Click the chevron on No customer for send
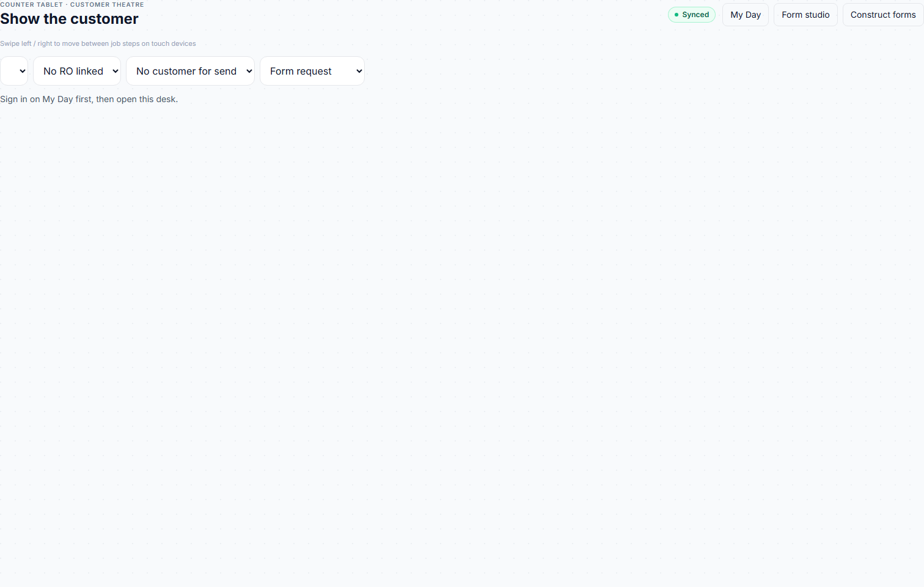The height and width of the screenshot is (587, 924). pyautogui.click(x=249, y=71)
